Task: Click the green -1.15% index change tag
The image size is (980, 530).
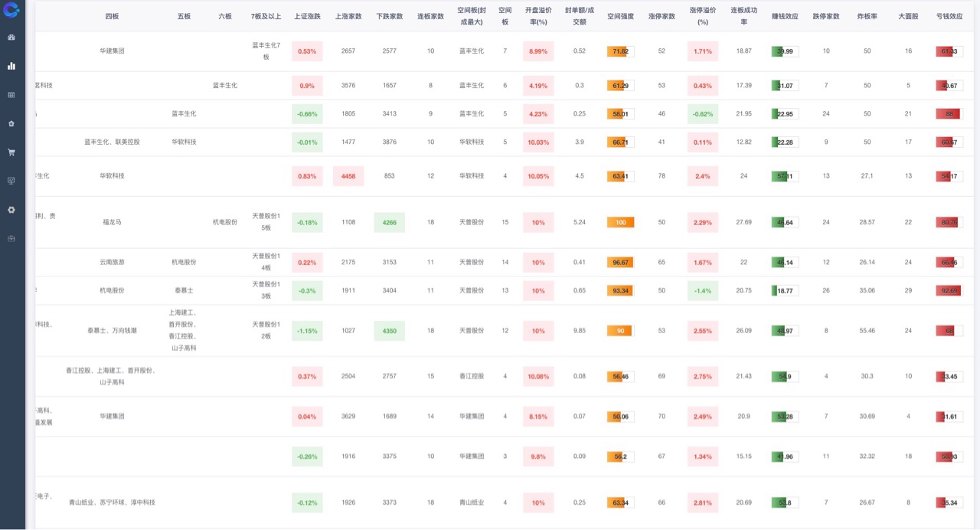Action: point(307,331)
